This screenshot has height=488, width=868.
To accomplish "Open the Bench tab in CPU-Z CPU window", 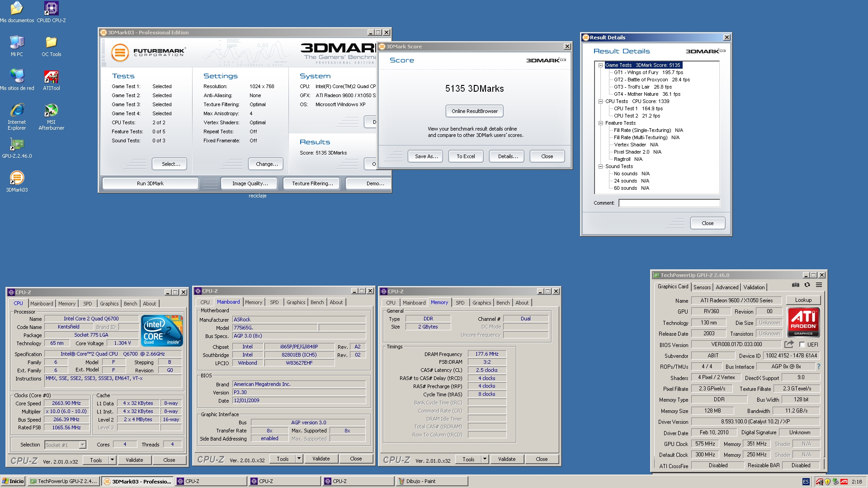I will click(130, 304).
